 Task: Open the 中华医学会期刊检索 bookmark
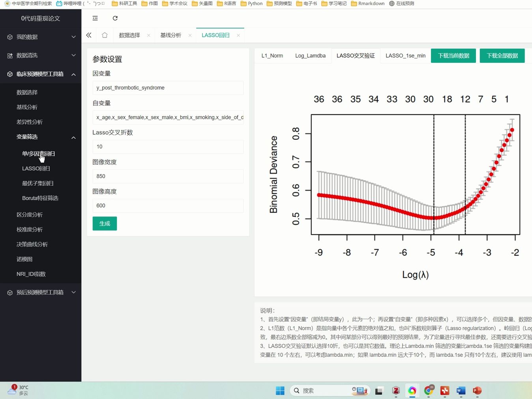pyautogui.click(x=28, y=4)
